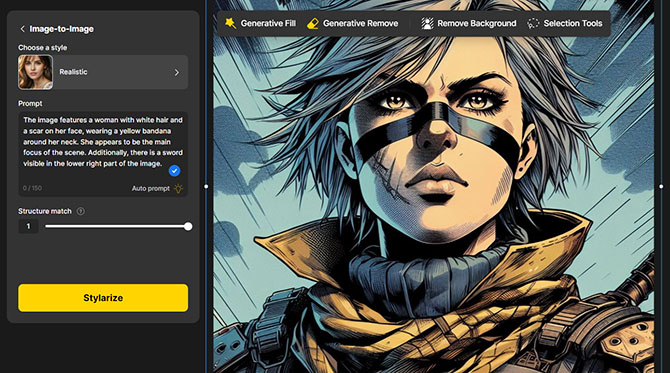The height and width of the screenshot is (373, 670).
Task: Click the Structure match slider track
Action: pos(117,226)
